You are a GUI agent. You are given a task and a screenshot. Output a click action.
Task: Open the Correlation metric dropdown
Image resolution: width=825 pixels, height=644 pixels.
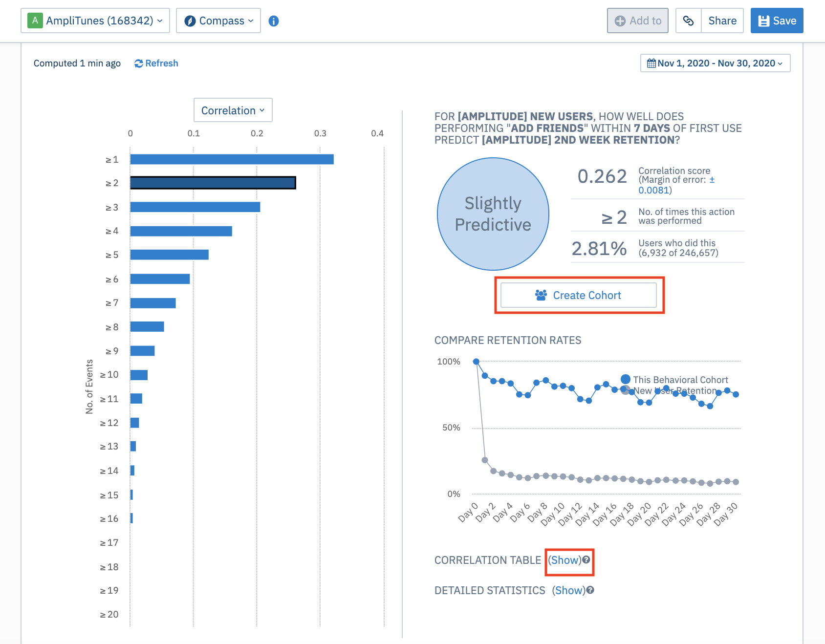click(233, 110)
